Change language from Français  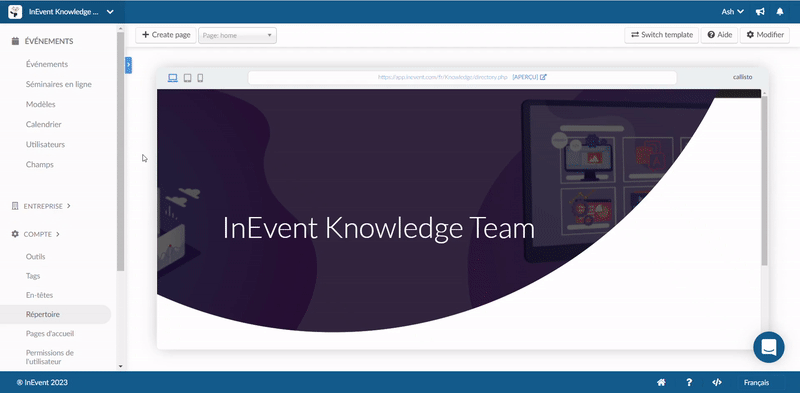point(756,382)
